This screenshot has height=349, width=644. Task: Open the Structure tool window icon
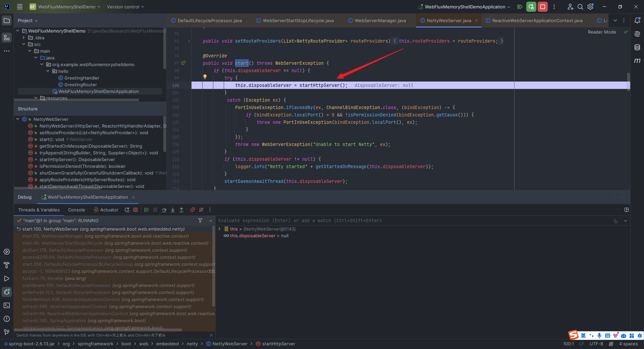[7, 38]
